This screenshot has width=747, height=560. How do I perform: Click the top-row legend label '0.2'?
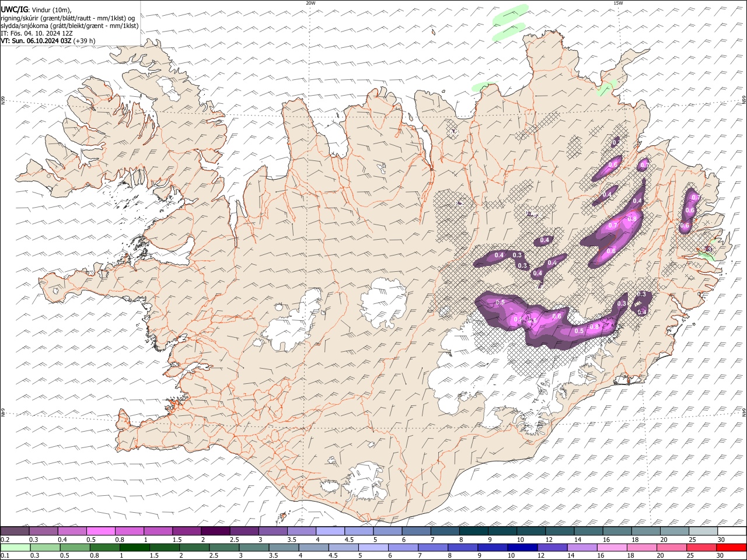pos(5,540)
